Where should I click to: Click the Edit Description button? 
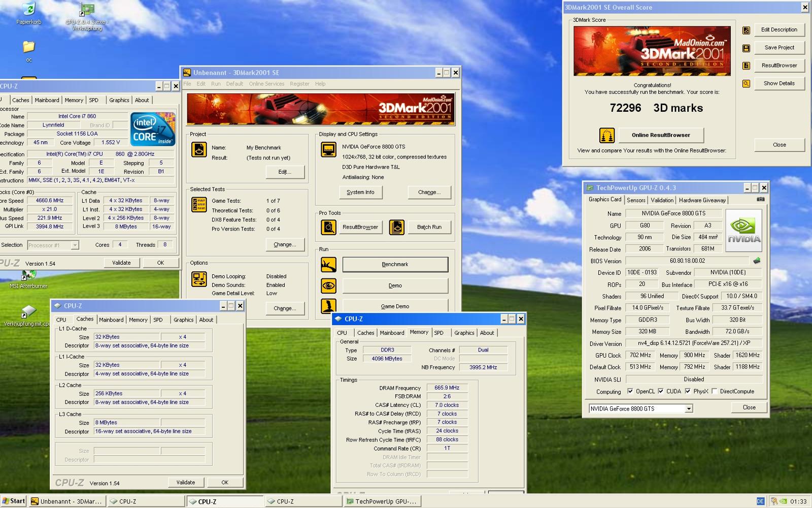click(779, 29)
